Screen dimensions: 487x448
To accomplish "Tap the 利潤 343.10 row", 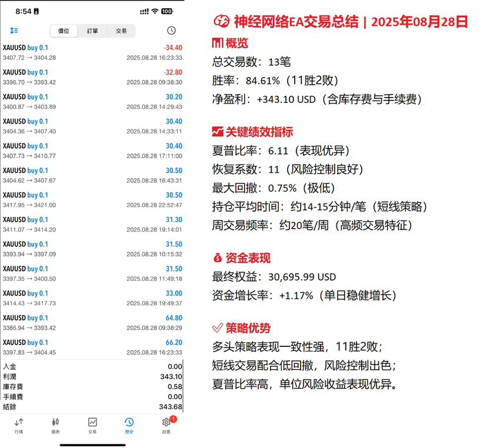I will click(x=92, y=377).
